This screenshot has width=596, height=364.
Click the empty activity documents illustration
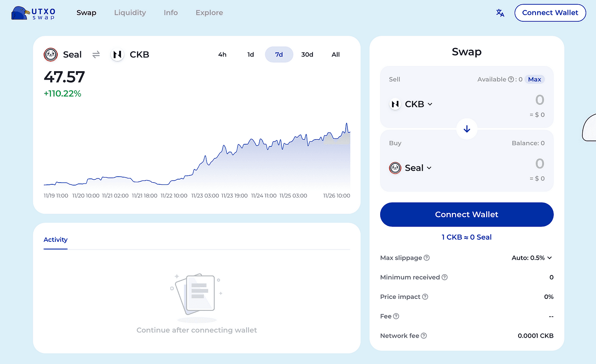click(x=197, y=298)
